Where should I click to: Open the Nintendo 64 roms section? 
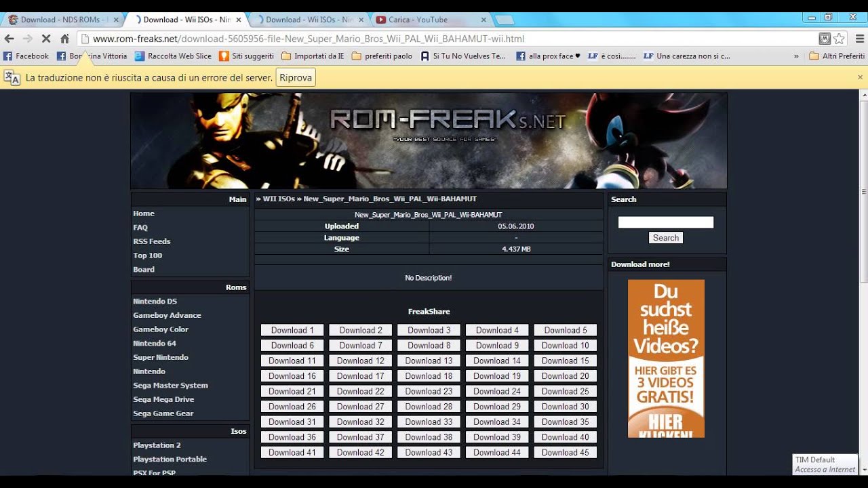(155, 343)
